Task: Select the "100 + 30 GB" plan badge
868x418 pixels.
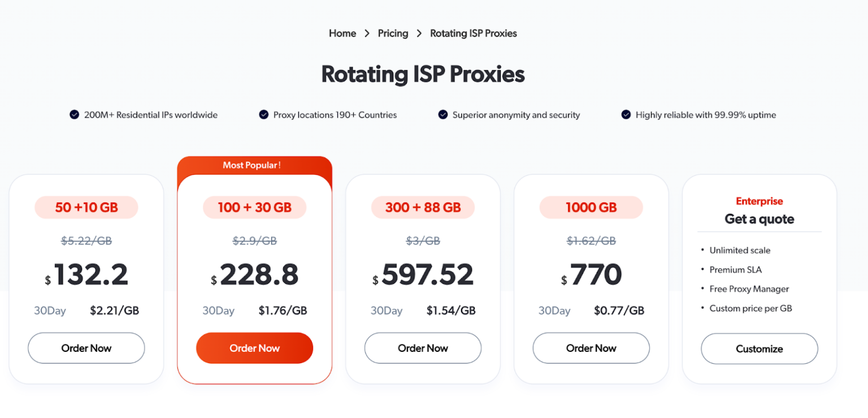Action: 254,208
